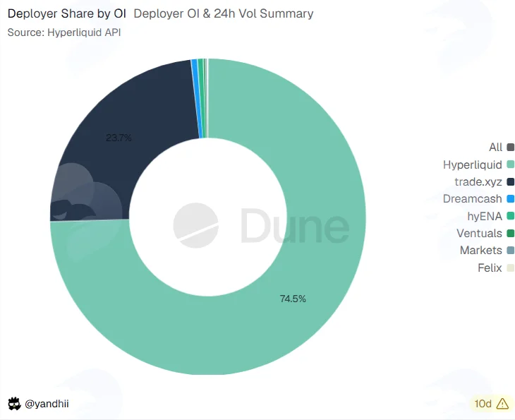The image size is (515, 420).
Task: Click the Markets legend label text
Action: [481, 251]
